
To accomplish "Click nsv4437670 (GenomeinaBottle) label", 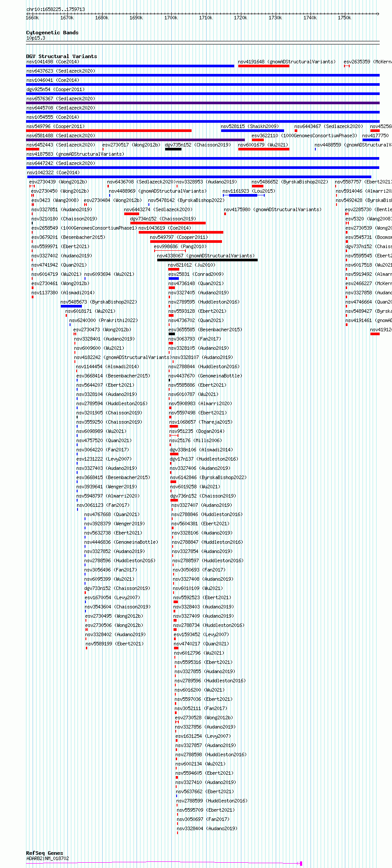I will tap(205, 376).
